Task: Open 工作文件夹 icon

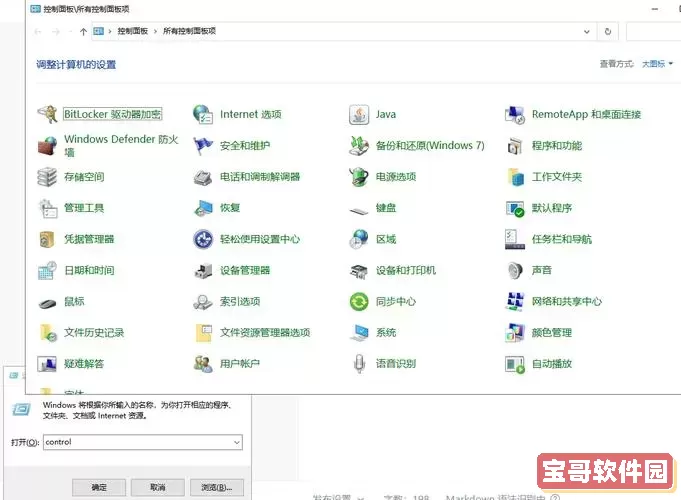Action: pos(515,177)
